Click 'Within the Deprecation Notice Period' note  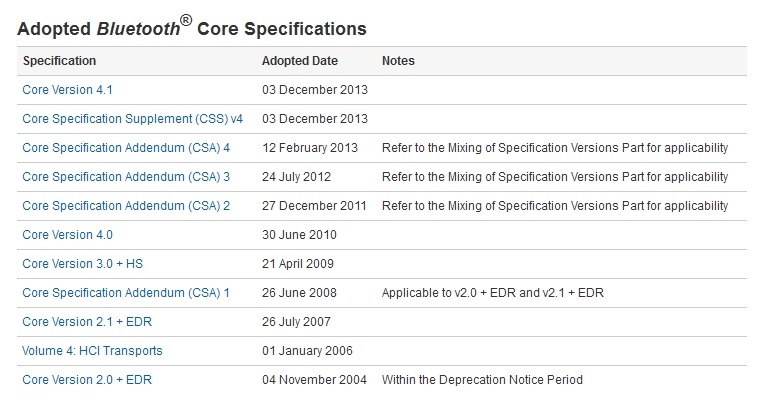coord(482,380)
